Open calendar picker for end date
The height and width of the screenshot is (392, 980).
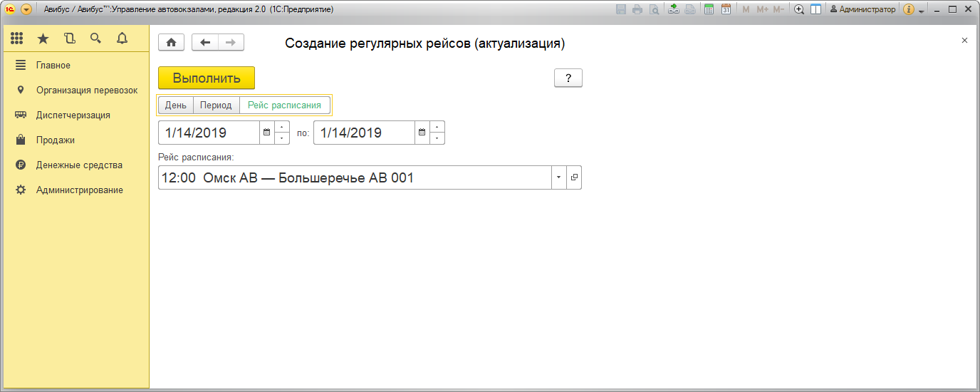422,133
